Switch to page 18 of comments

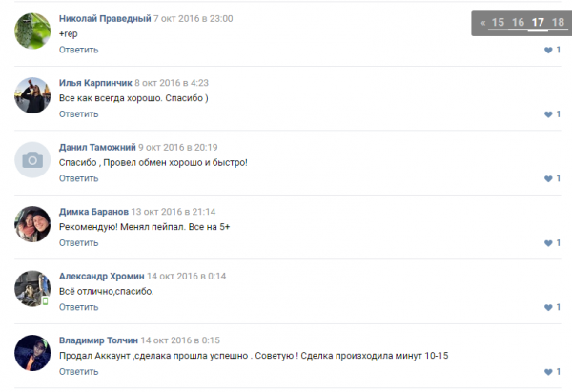point(558,22)
